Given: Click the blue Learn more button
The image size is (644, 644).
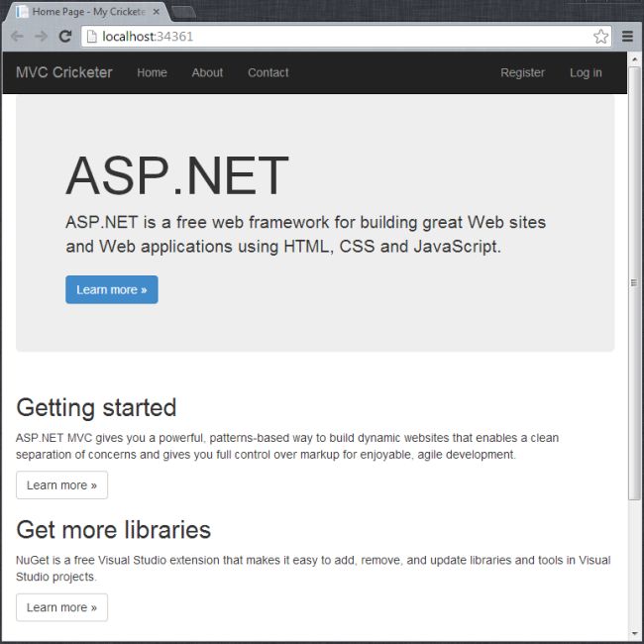Looking at the screenshot, I should pos(112,289).
